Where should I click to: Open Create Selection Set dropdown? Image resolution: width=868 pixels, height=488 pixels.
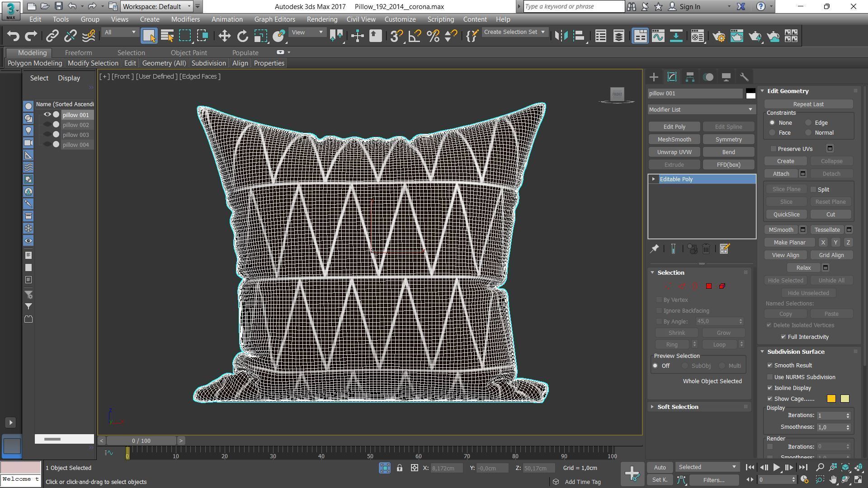pyautogui.click(x=515, y=32)
